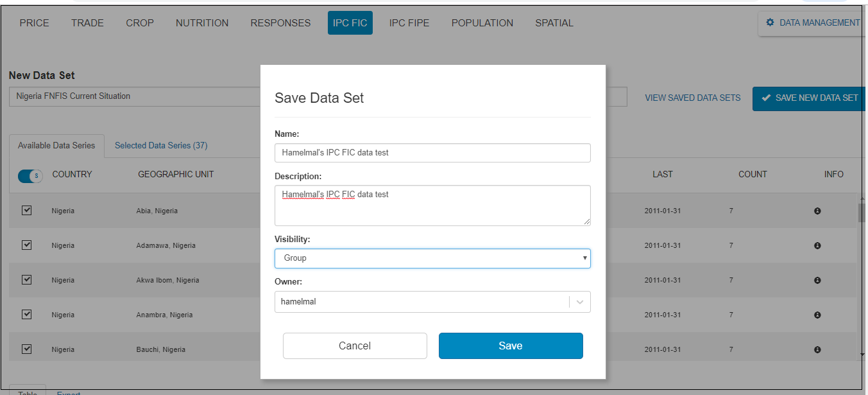Open the Visibility dropdown set to Group
The width and height of the screenshot is (868, 395).
click(432, 258)
